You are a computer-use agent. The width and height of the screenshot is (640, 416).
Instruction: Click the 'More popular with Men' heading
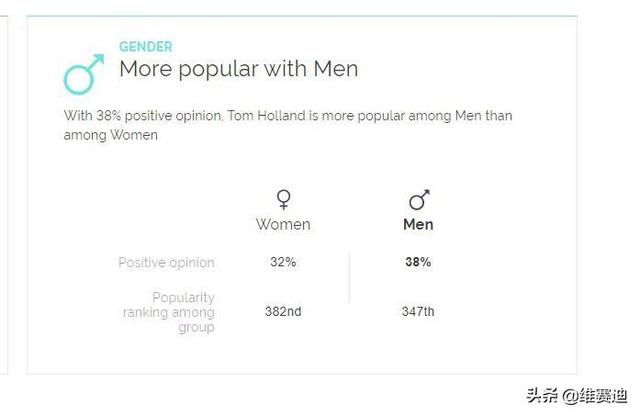tap(239, 69)
